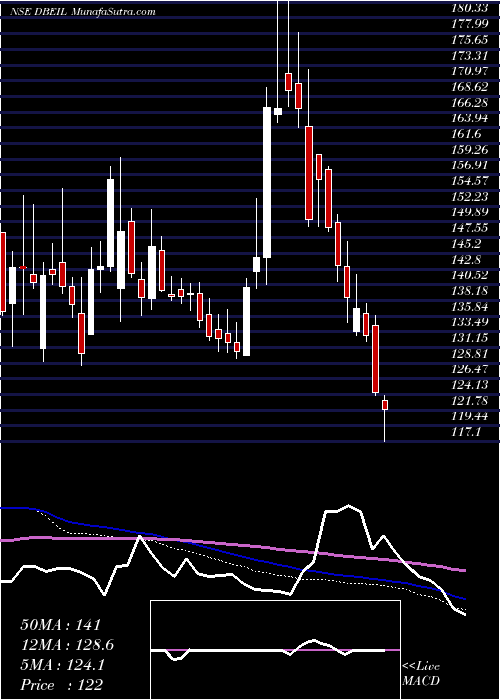This screenshot has width=500, height=700.
Task: Select the 159.26 price axis label
Action: click(471, 149)
